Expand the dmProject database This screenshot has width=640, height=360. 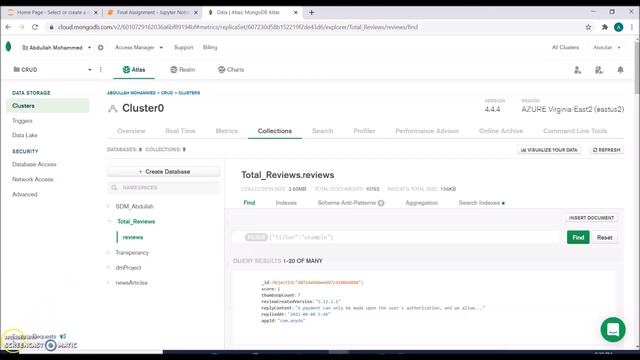click(109, 268)
